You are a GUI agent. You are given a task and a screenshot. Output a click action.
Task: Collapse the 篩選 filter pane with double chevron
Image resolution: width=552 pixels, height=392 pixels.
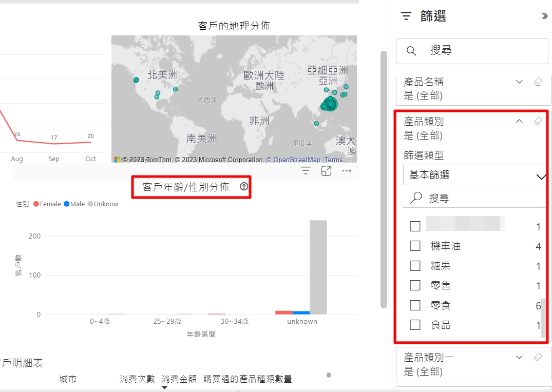point(545,16)
